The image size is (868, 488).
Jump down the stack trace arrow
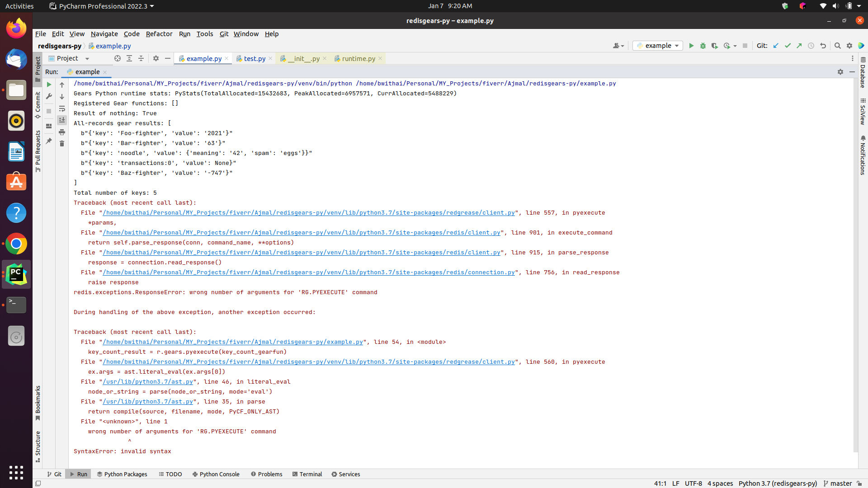coord(62,97)
